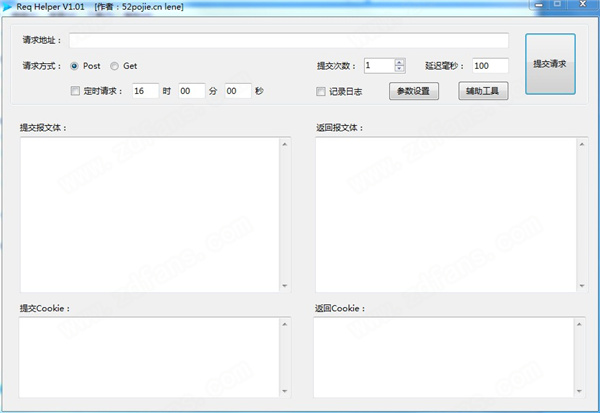This screenshot has width=600, height=413.
Task: Click inside the 返回报文体 text area
Action: point(445,215)
